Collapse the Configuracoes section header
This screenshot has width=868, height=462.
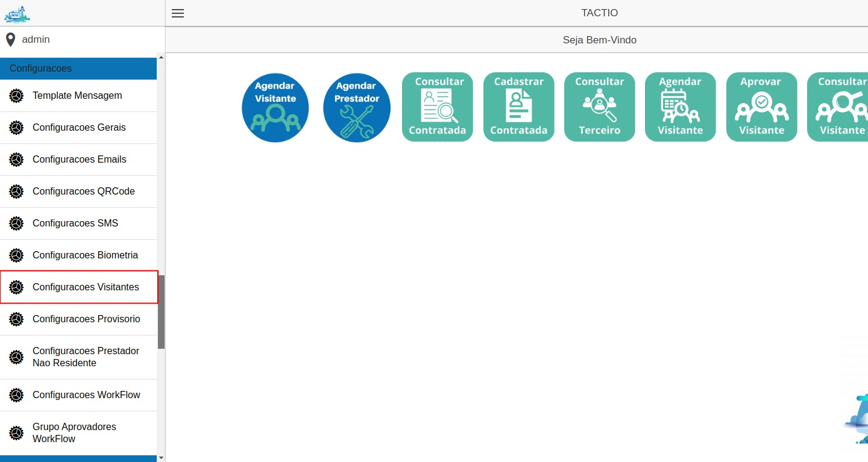78,69
